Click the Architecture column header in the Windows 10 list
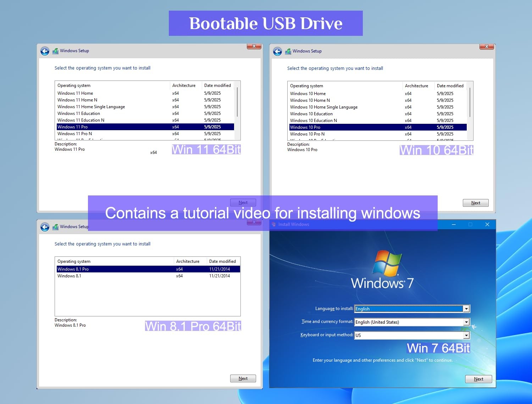The height and width of the screenshot is (404, 532). tap(419, 86)
